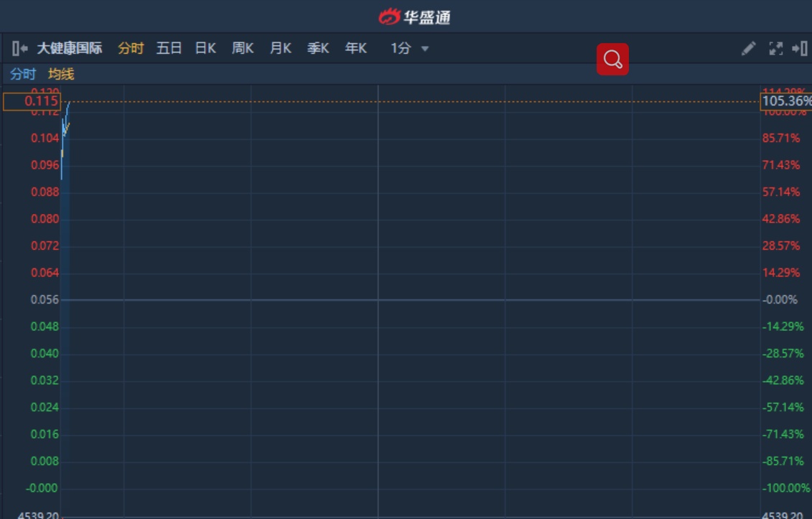The image size is (812, 519).
Task: Click the 0.016 price axis label
Action: click(x=45, y=434)
